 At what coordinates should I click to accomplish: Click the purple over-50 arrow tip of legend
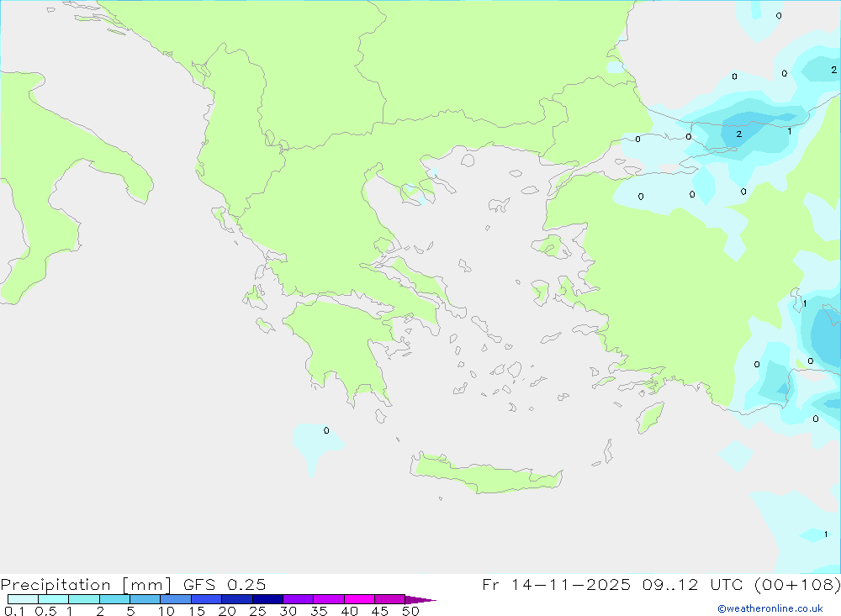(420, 600)
